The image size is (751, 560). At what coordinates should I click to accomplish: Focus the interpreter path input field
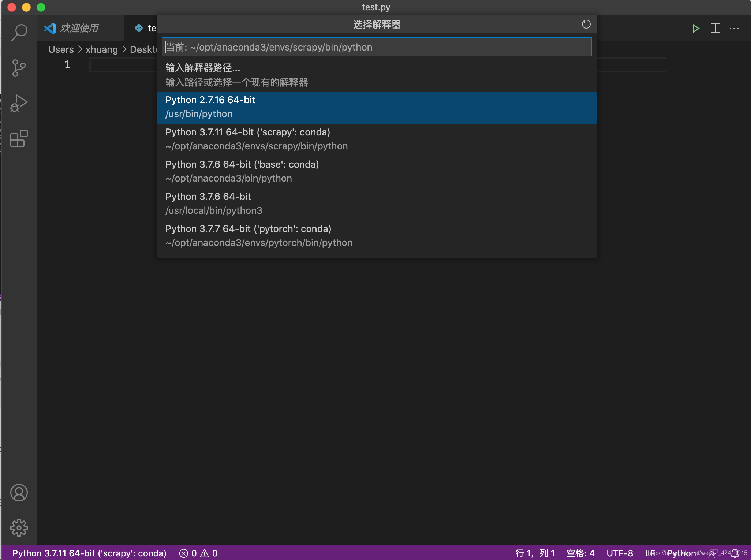pos(377,47)
